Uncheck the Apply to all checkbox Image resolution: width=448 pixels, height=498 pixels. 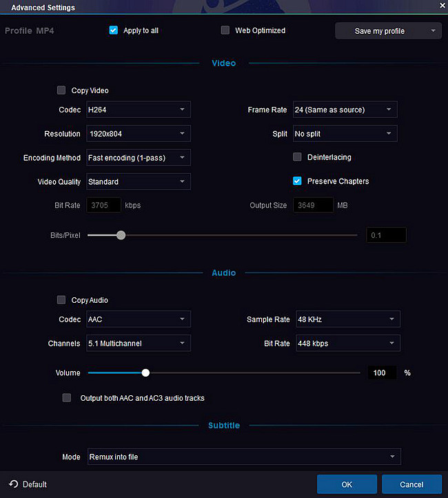(114, 30)
